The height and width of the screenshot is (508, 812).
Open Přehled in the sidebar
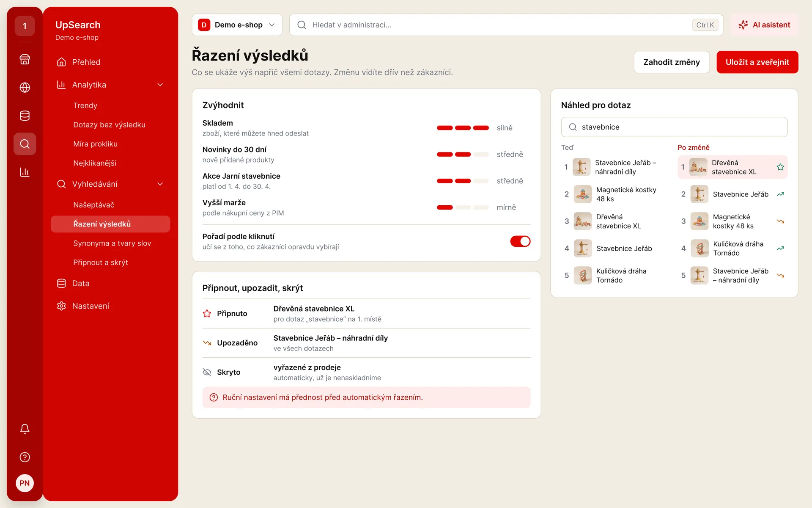tap(110, 62)
